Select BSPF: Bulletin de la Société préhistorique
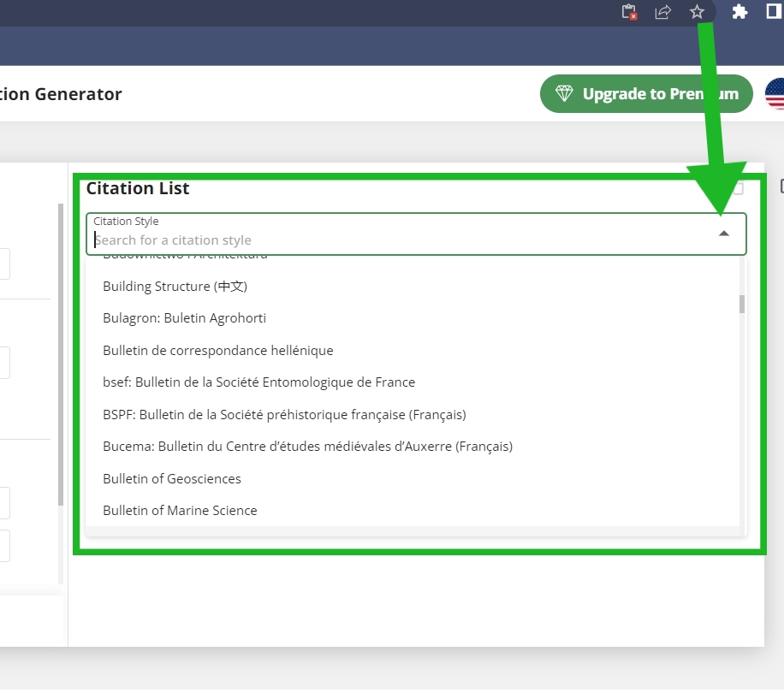784x693 pixels. (413, 415)
